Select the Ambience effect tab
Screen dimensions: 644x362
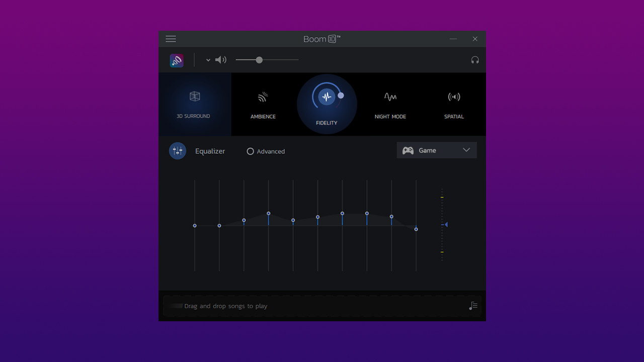[x=263, y=104]
